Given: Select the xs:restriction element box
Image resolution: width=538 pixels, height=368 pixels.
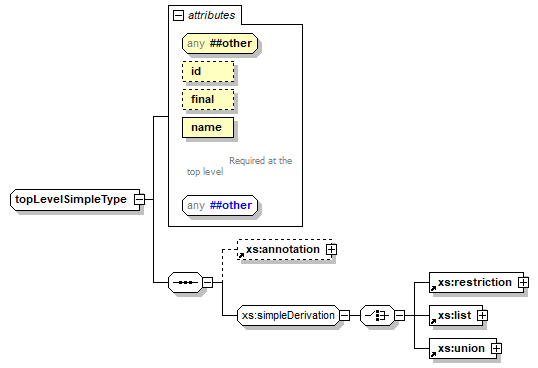Looking at the screenshot, I should point(477,282).
